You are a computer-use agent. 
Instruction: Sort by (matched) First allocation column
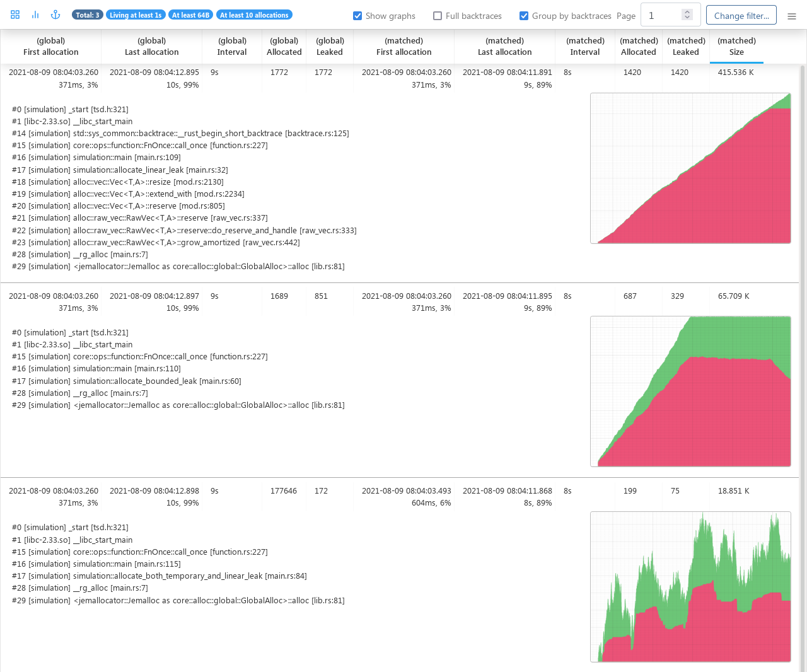click(x=404, y=46)
